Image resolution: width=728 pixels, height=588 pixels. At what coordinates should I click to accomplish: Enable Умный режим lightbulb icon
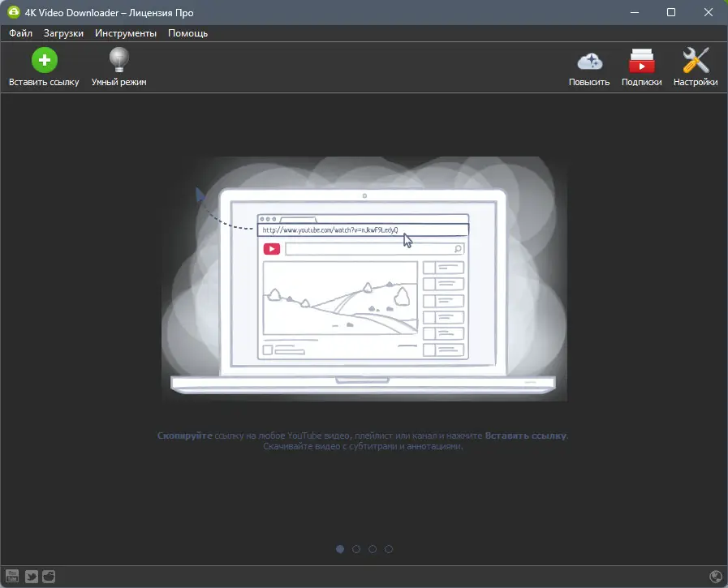(x=118, y=60)
